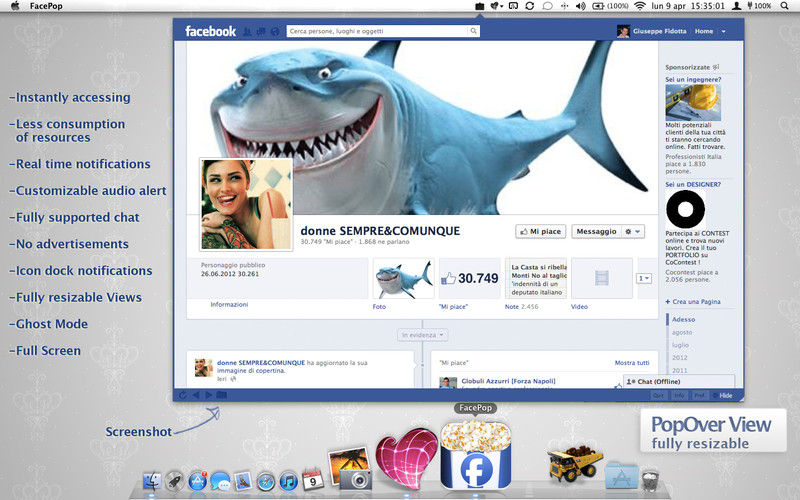Open Facebook messages icon in header
Viewport: 800px width, 500px height.
coord(261,32)
